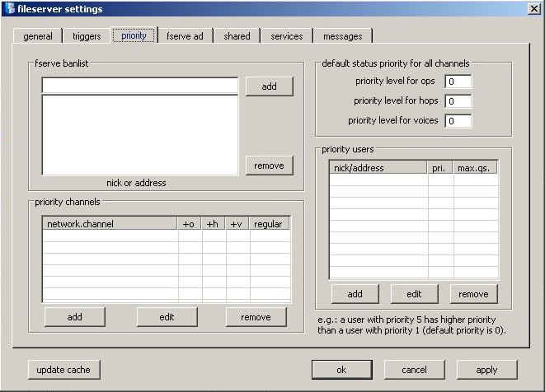Click add button in fserve banlist
The height and width of the screenshot is (392, 545).
coord(270,86)
